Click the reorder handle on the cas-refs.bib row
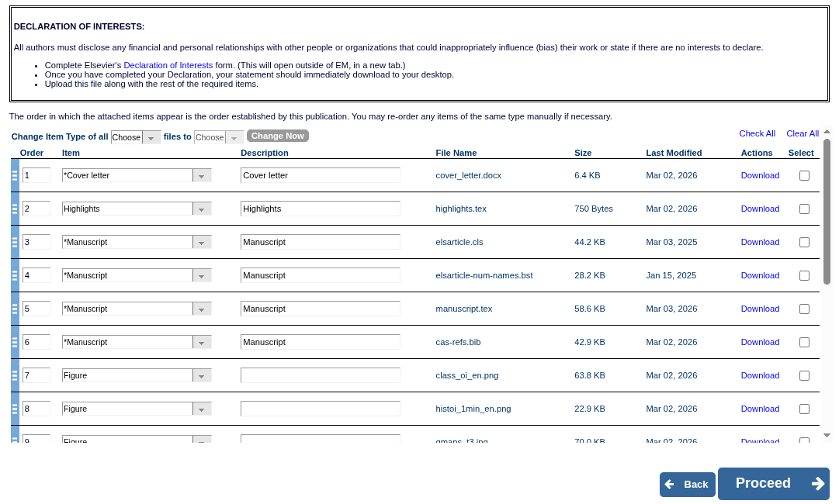The width and height of the screenshot is (839, 504). tap(14, 342)
